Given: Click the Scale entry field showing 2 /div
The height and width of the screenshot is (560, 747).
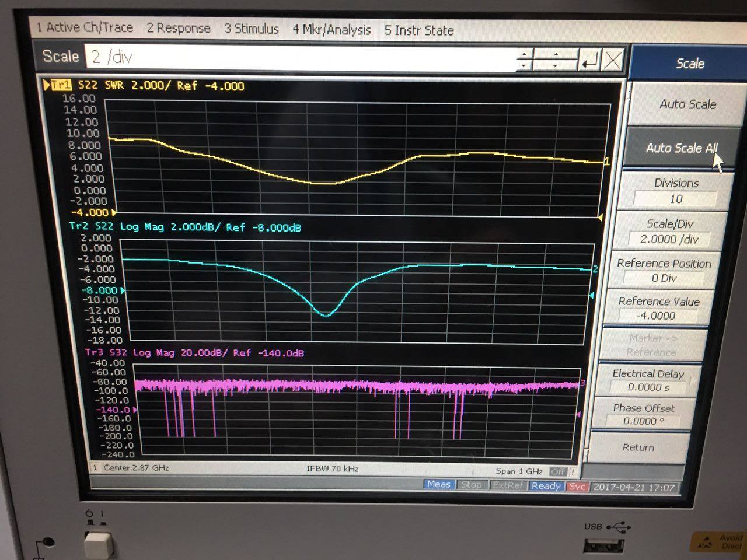Looking at the screenshot, I should [301, 57].
